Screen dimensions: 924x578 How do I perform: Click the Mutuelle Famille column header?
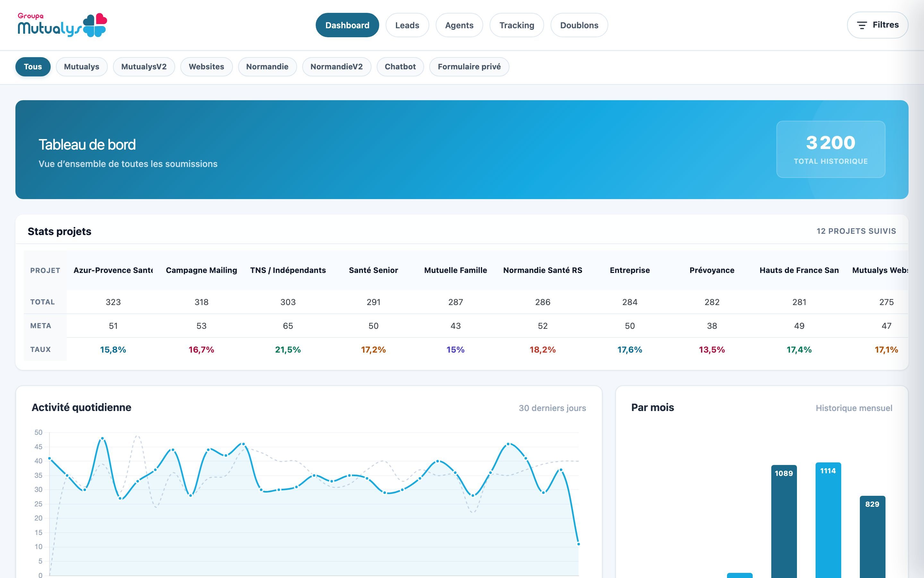click(x=456, y=270)
